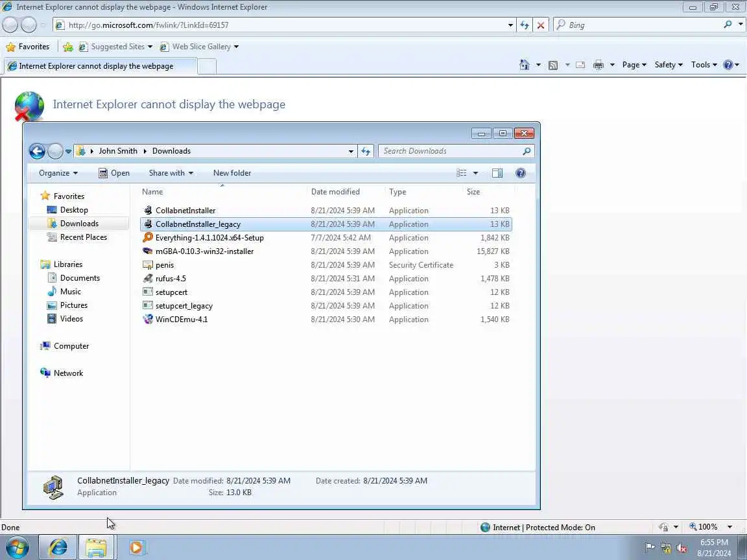Click John Smith in the breadcrumb path
The image size is (747, 560).
[x=117, y=151]
